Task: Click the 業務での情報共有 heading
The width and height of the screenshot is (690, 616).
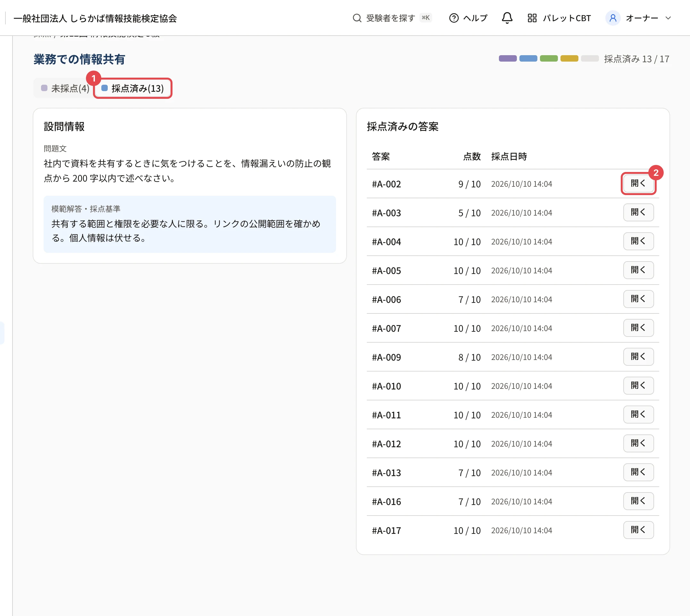Action: pyautogui.click(x=79, y=59)
